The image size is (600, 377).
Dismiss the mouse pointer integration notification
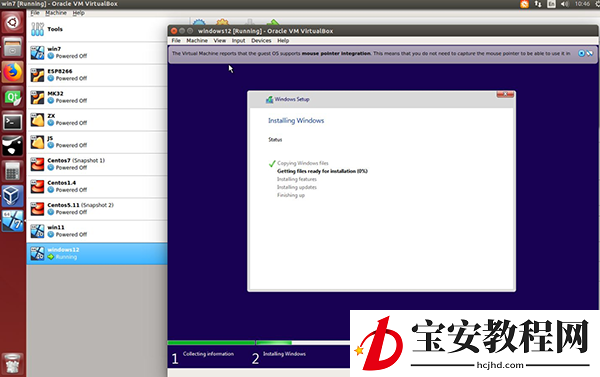(x=581, y=53)
